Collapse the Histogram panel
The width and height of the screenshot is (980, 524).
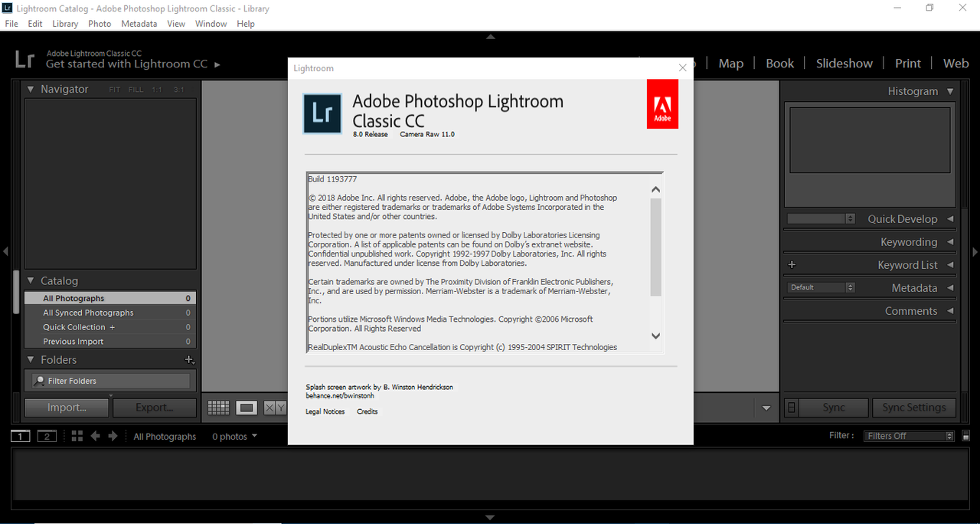(950, 91)
